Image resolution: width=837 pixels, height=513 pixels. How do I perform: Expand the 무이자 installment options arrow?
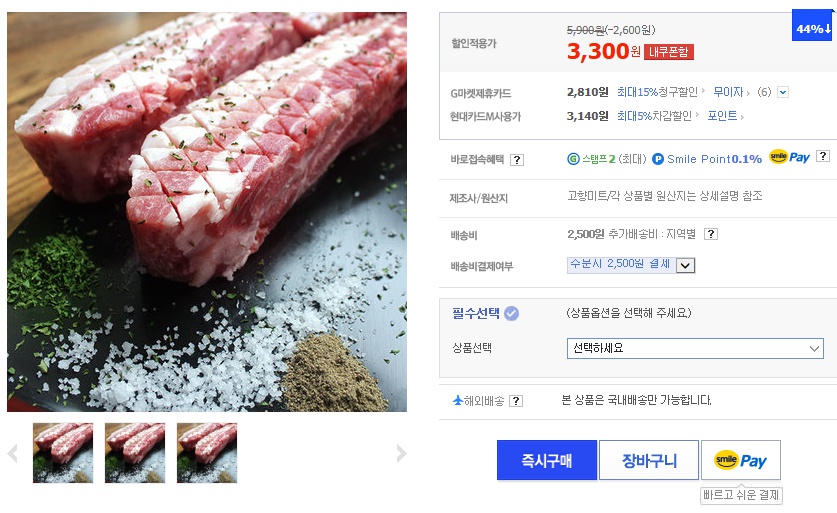(x=783, y=92)
